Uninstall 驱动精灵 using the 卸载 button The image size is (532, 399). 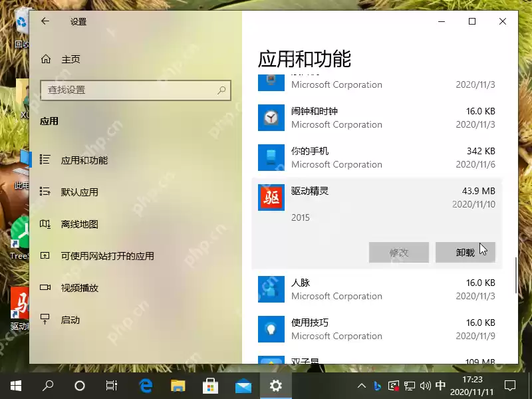465,252
